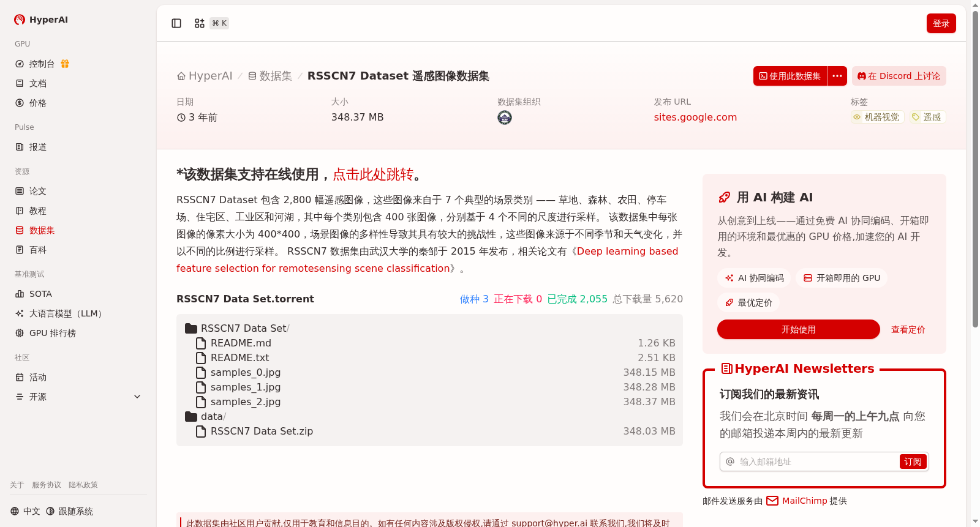This screenshot has height=527, width=980.
Task: Open 报道 in the sidebar
Action: pyautogui.click(x=38, y=147)
